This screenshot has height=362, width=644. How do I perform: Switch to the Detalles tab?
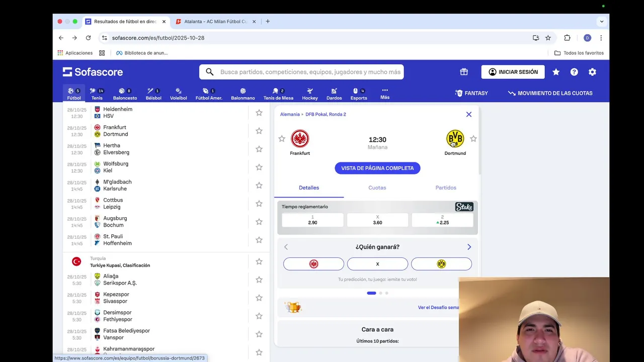(309, 188)
